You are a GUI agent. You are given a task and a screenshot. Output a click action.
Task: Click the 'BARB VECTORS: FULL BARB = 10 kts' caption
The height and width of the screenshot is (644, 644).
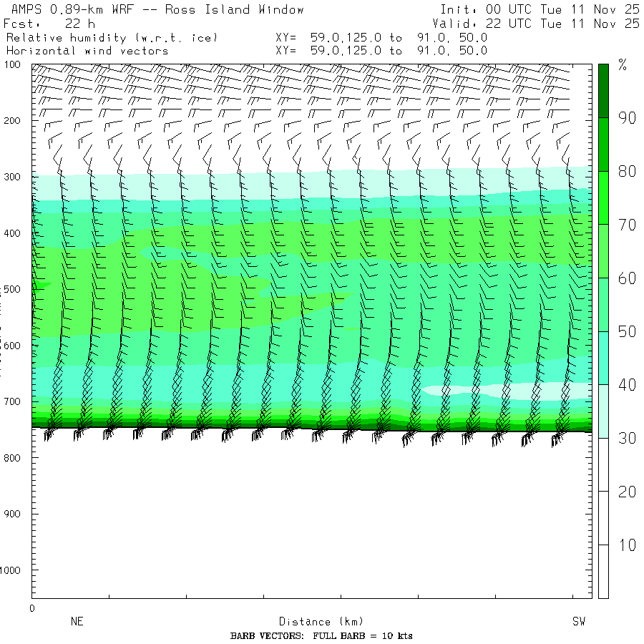click(x=321, y=636)
